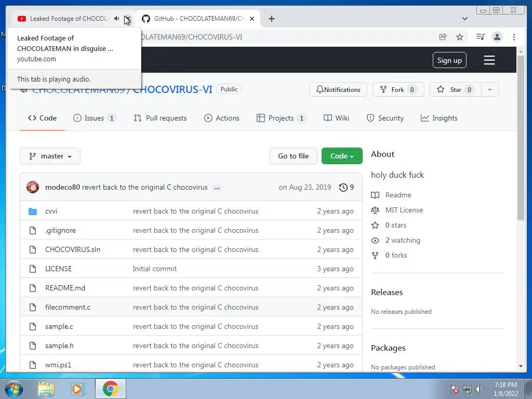Open the CHOCOVIRUS-VI repository link

[x=172, y=89]
